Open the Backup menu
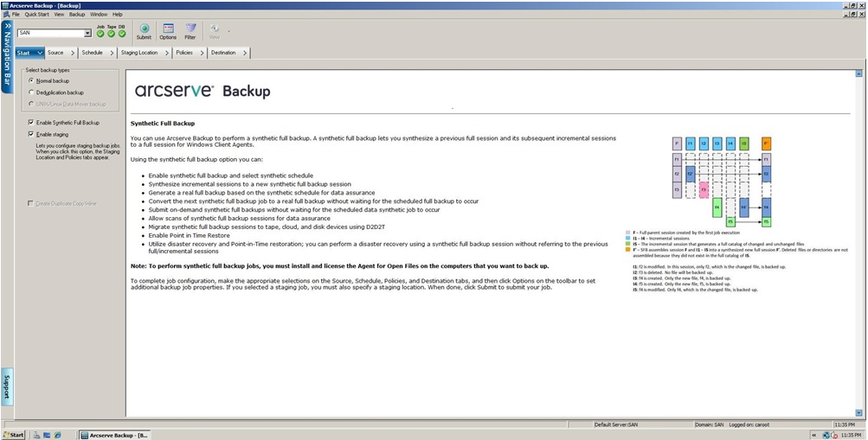The image size is (868, 440). click(78, 15)
